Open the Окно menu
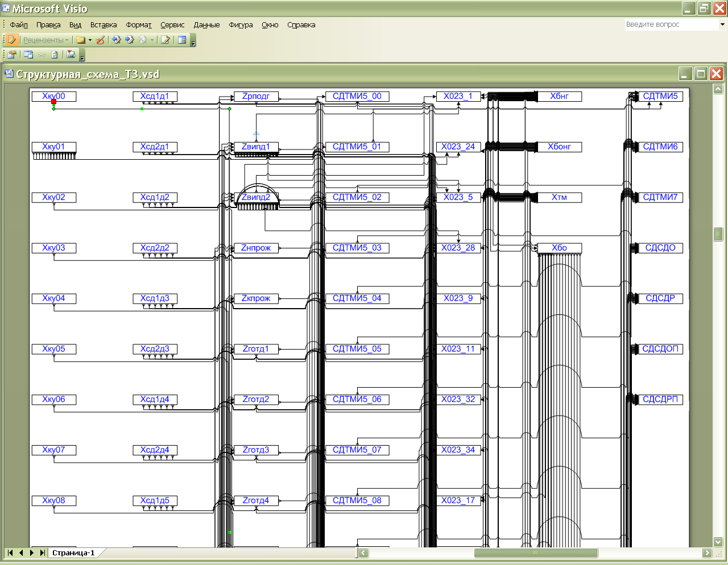The height and width of the screenshot is (565, 728). click(x=270, y=24)
